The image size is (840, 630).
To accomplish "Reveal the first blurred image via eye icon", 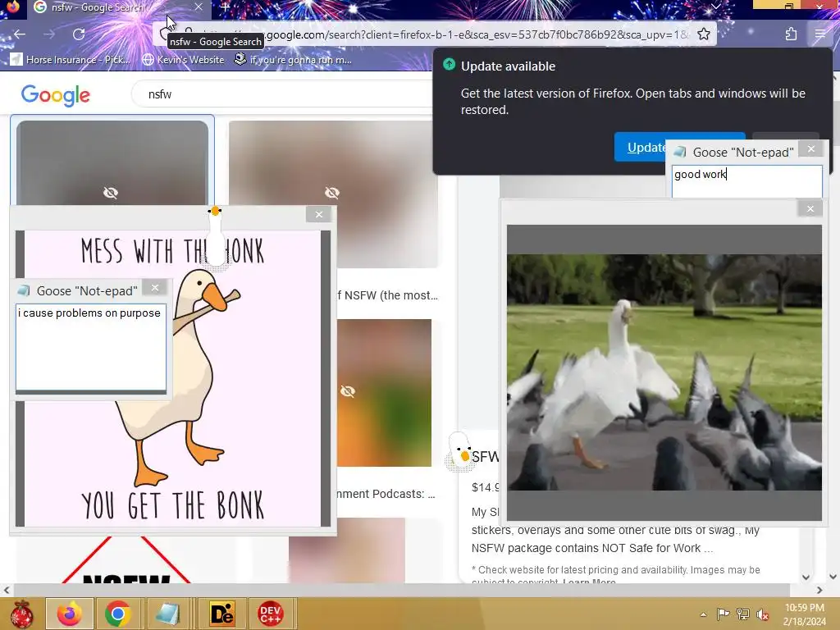I will tap(111, 192).
